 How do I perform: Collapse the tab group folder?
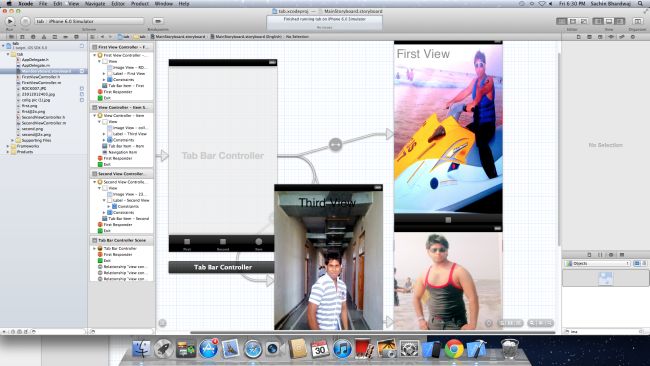(8, 54)
